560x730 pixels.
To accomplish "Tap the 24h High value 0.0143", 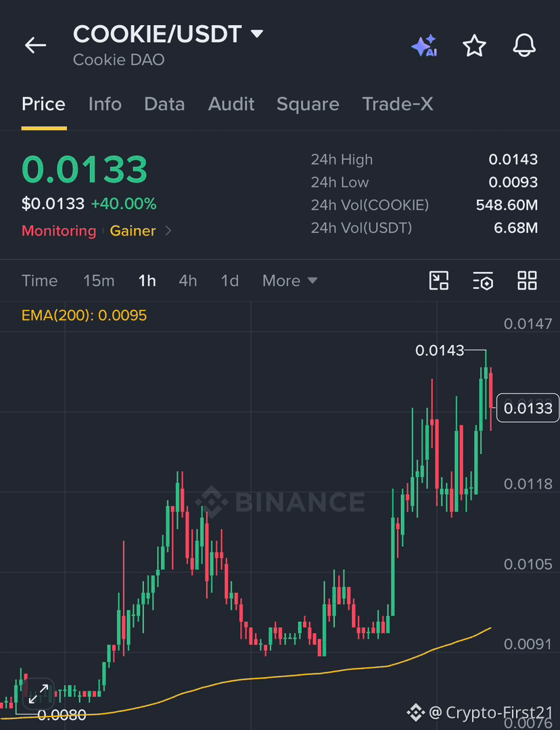I will [513, 160].
